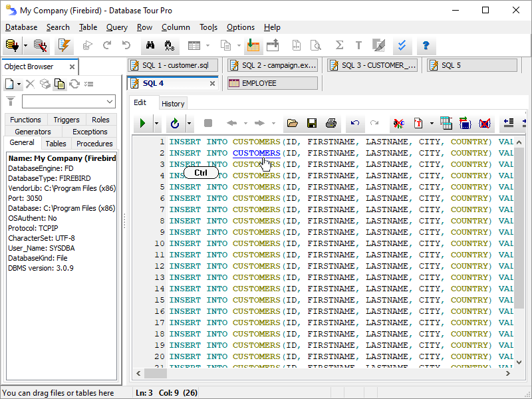Open dropdown arrow next to New object icon
Image resolution: width=532 pixels, height=399 pixels.
click(19, 84)
